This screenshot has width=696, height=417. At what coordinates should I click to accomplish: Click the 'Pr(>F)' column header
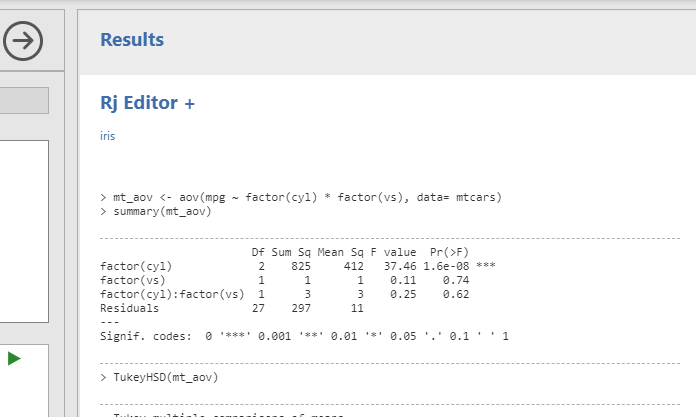click(449, 253)
